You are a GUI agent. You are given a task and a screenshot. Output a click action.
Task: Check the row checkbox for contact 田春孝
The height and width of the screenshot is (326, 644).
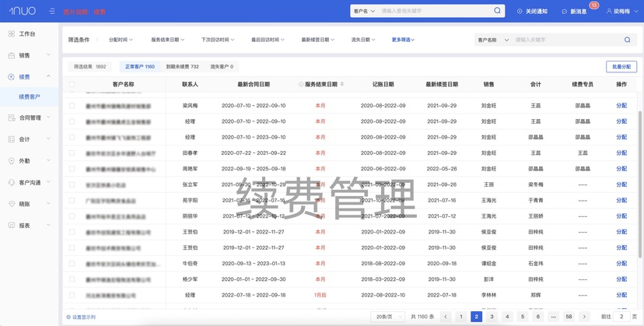click(72, 153)
